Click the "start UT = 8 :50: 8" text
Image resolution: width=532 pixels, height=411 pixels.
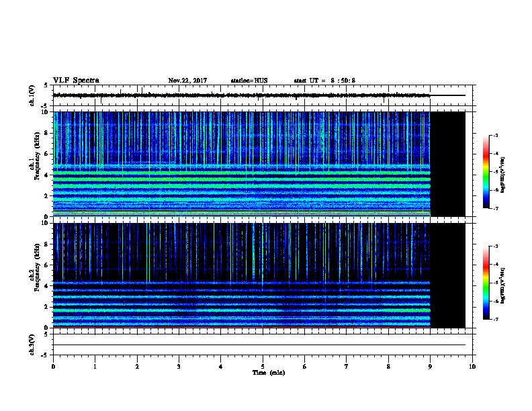[x=324, y=81]
